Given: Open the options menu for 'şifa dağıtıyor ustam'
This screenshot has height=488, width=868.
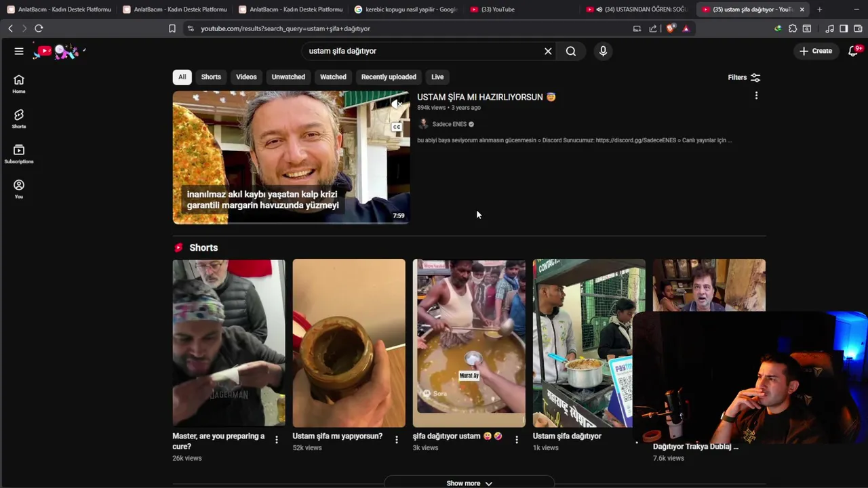Looking at the screenshot, I should (x=517, y=440).
